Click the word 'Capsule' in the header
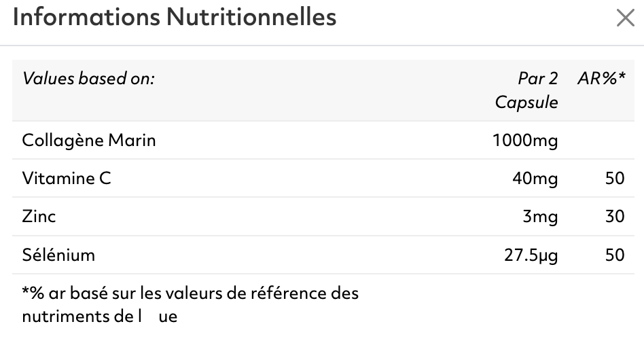This screenshot has height=360, width=644. (526, 103)
